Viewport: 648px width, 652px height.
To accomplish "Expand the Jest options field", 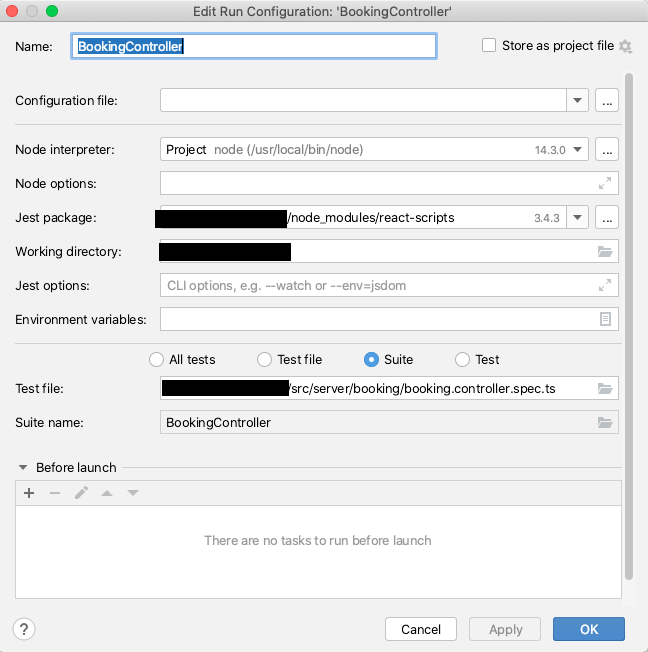I will click(x=605, y=285).
